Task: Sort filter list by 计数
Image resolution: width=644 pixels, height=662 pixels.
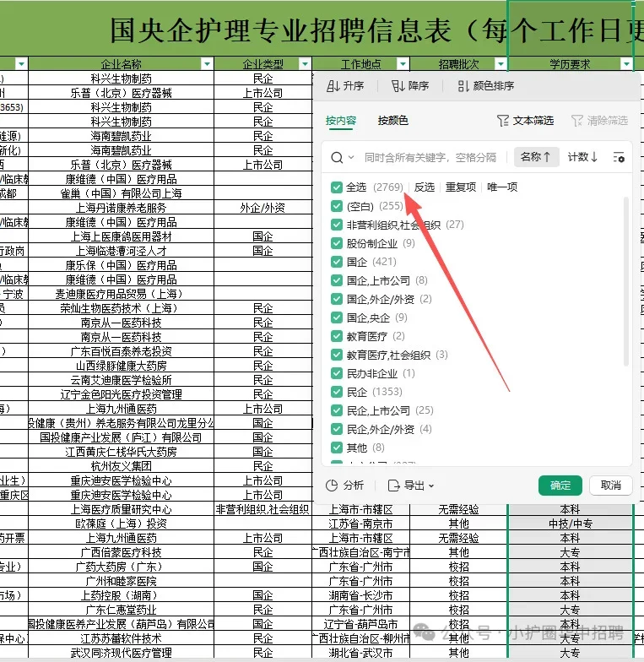Action: (x=582, y=157)
